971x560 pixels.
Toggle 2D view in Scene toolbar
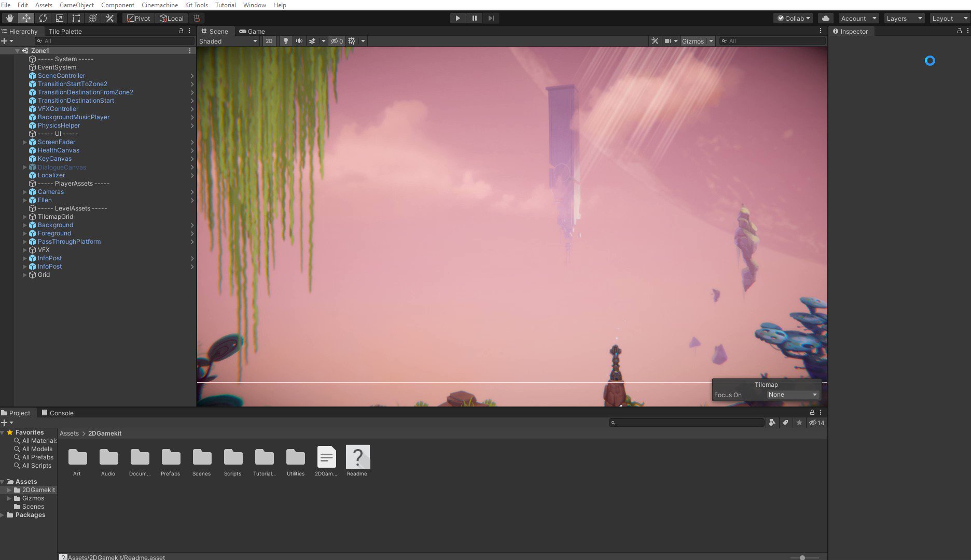coord(269,41)
